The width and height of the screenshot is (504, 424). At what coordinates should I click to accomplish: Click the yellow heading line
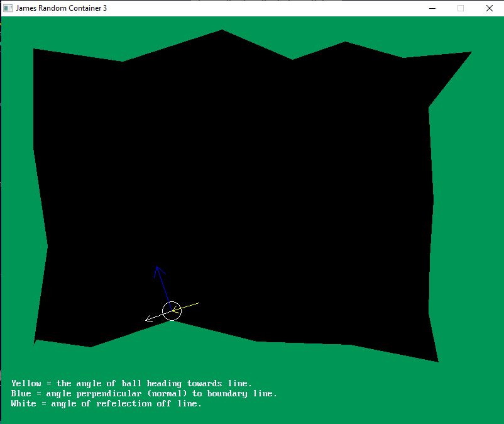click(185, 307)
